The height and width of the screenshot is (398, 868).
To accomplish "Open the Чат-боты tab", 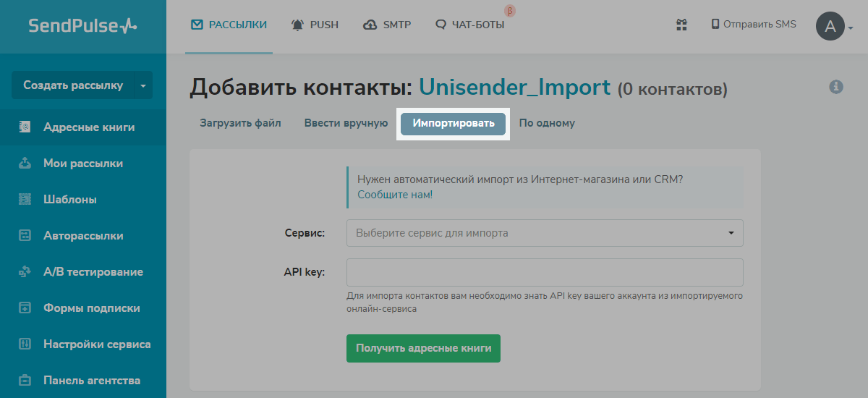I will [x=470, y=25].
